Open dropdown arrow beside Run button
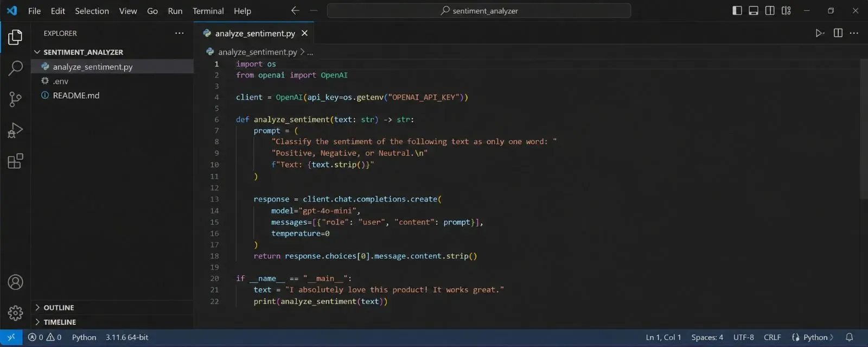The height and width of the screenshot is (347, 868). click(x=825, y=34)
